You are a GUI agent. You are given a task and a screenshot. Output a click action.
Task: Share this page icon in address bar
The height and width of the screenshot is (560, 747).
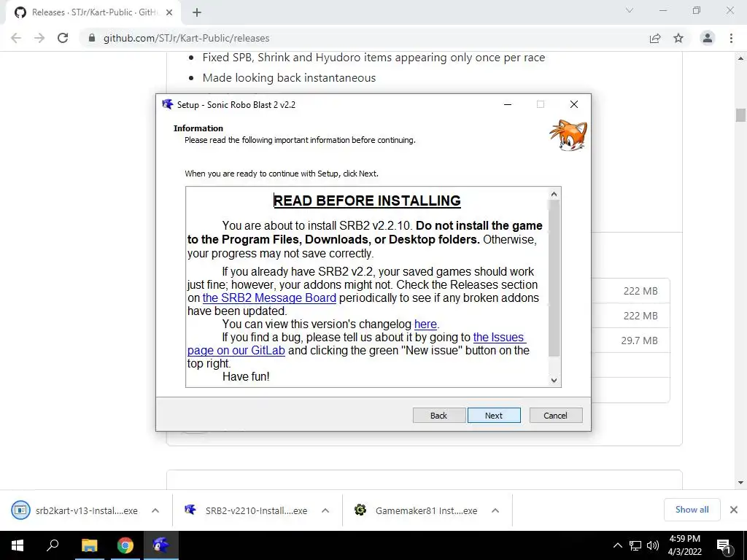[655, 38]
